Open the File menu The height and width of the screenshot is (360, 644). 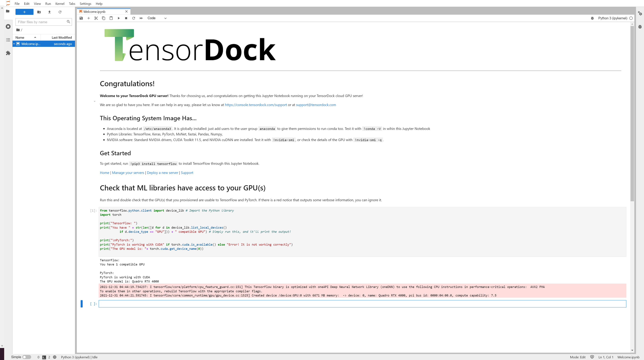17,4
